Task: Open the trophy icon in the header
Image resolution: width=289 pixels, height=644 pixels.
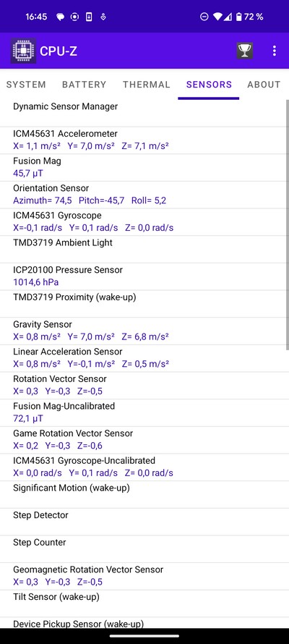Action: [x=244, y=51]
